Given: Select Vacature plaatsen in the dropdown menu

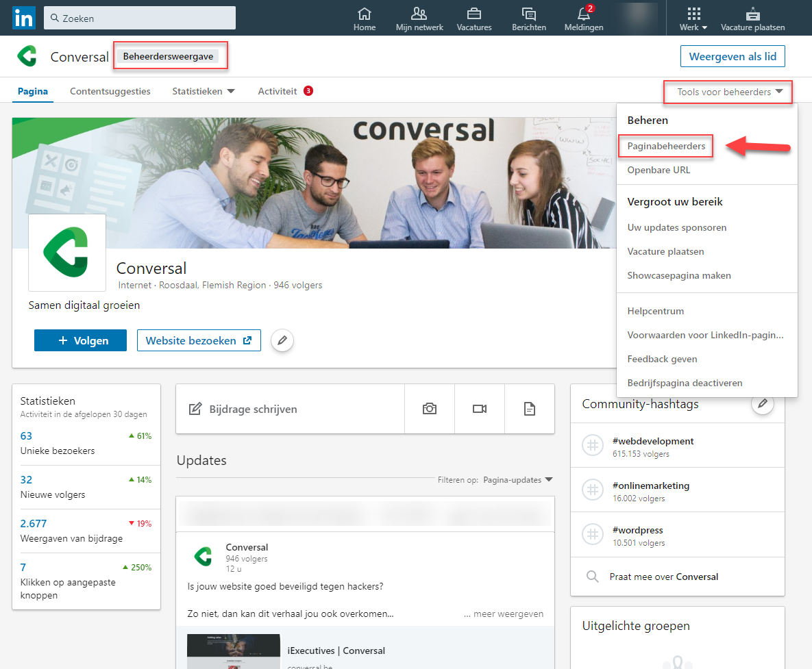Looking at the screenshot, I should coord(665,251).
